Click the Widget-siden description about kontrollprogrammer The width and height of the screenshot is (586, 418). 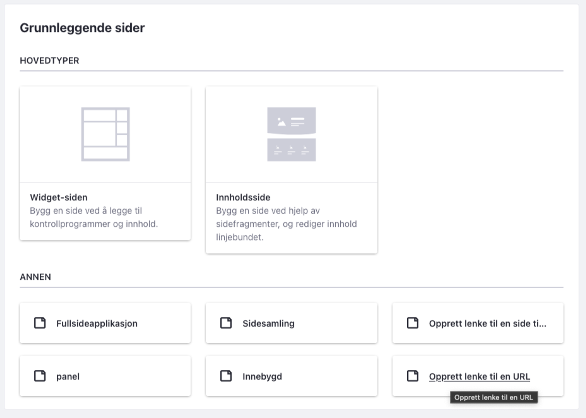[x=94, y=217]
